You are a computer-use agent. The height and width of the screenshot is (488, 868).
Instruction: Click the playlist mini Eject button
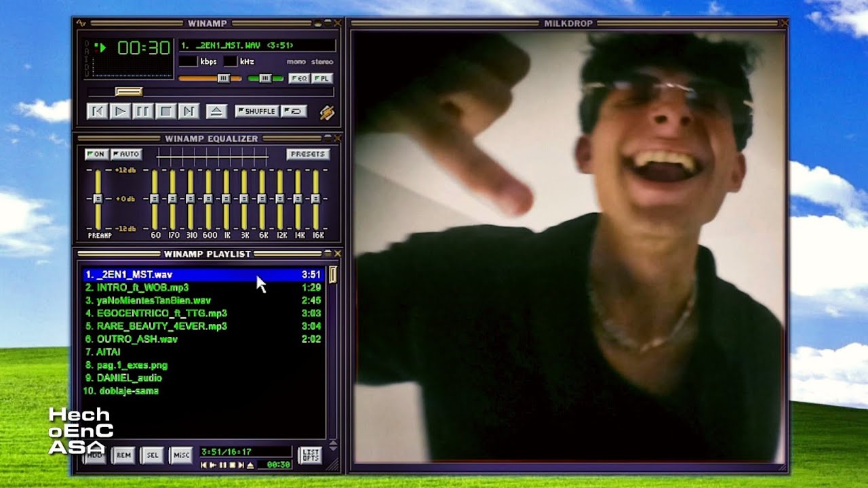pos(250,465)
